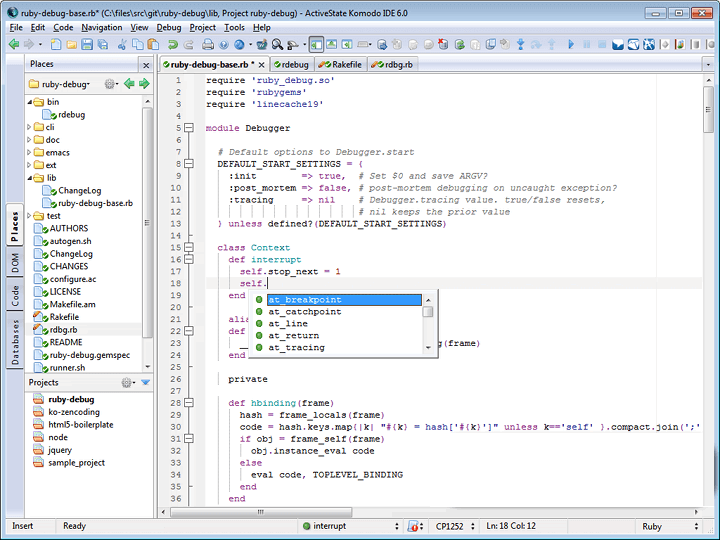Viewport: 720px width, 540px height.
Task: Open the ruby-debug folder dropdown in Places
Action: 60,84
